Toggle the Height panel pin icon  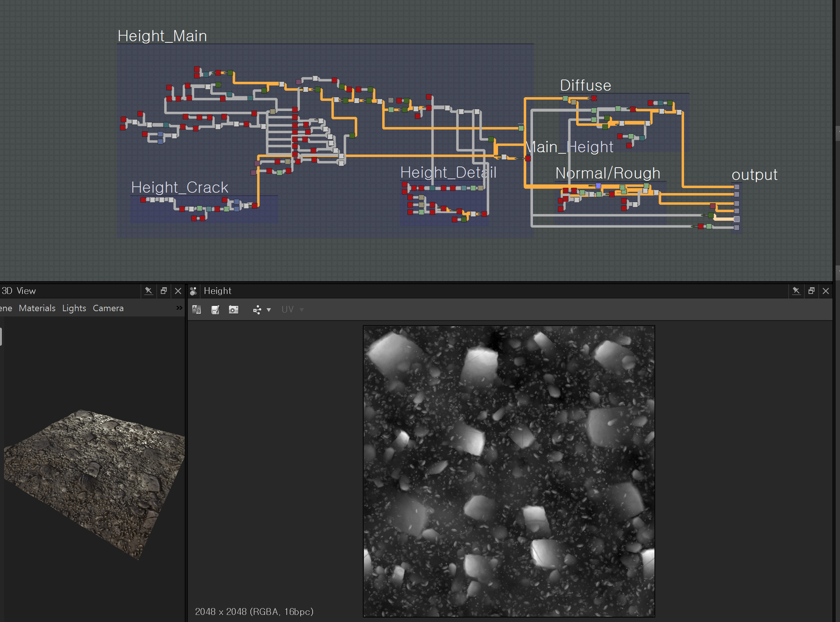[x=796, y=291]
